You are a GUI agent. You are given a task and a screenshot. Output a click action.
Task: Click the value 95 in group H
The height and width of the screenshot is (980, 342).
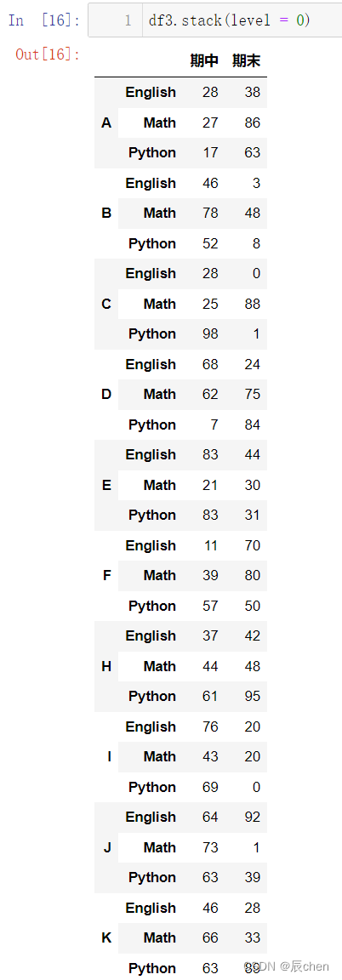click(x=252, y=696)
